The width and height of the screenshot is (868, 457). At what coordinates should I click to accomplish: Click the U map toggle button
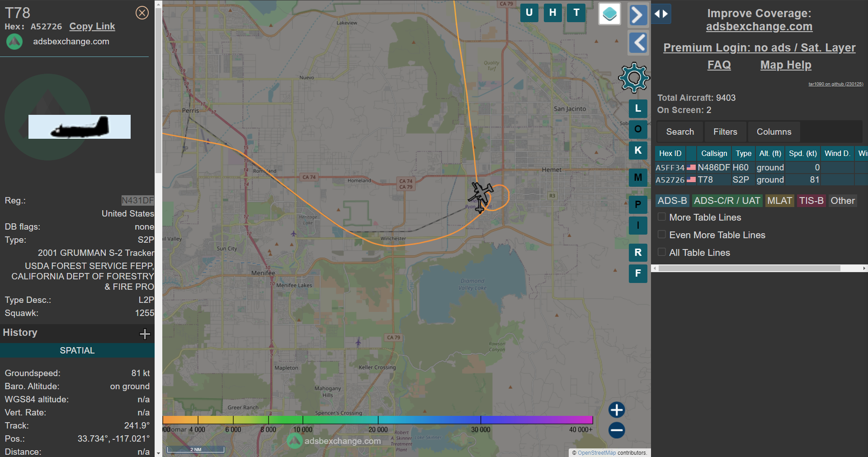point(529,13)
